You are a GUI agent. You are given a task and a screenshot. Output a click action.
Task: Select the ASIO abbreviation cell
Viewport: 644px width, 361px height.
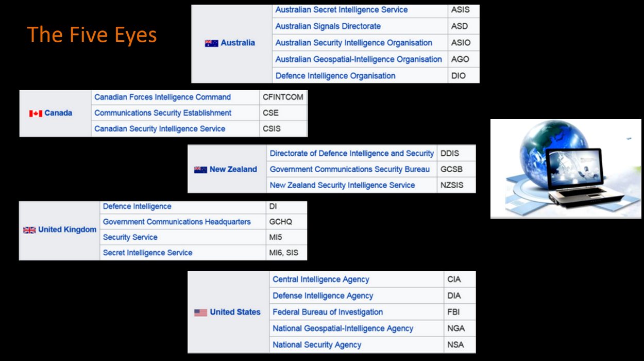(463, 43)
